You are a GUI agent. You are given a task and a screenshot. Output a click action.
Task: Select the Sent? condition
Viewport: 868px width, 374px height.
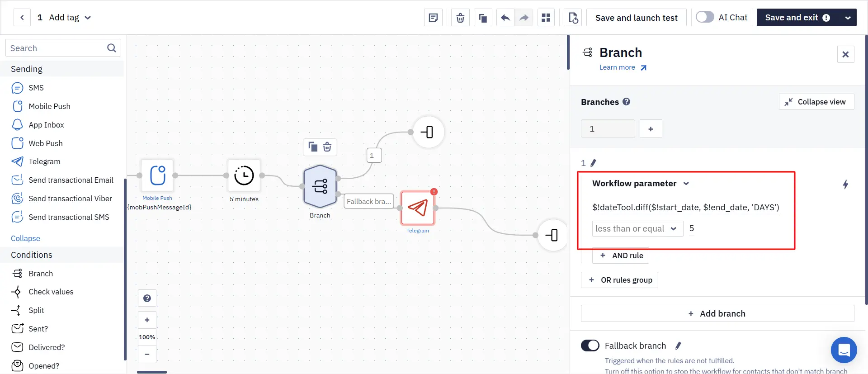(29, 329)
